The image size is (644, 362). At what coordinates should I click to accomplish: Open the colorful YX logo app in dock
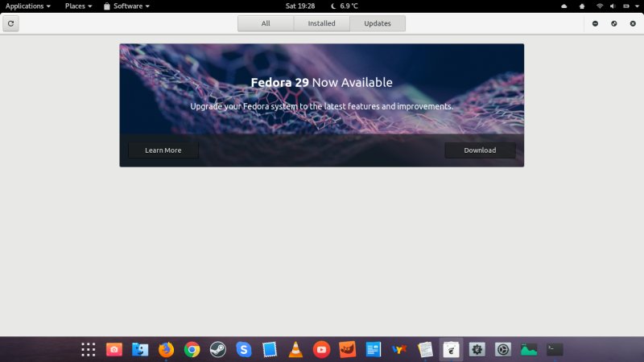coord(399,350)
